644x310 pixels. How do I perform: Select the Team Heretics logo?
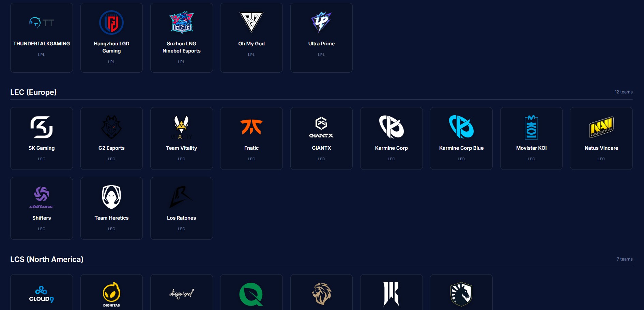tap(111, 197)
